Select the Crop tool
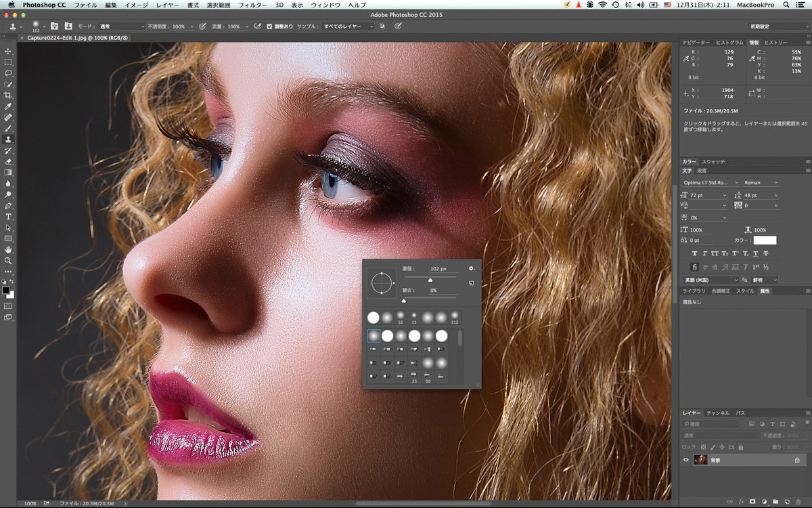Viewport: 812px width, 508px height. 8,96
